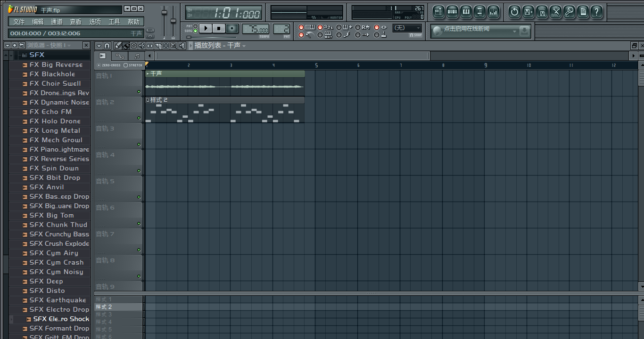Enable the STRETCH option
644x339 pixels.
point(125,65)
